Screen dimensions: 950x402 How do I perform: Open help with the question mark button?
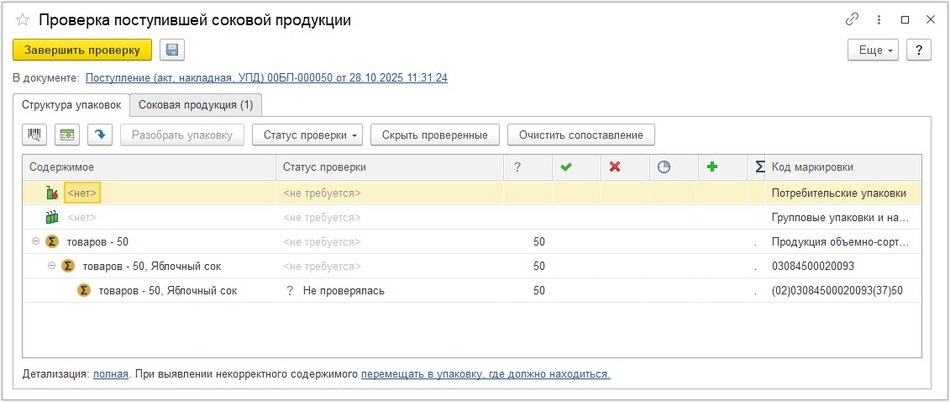click(x=919, y=50)
